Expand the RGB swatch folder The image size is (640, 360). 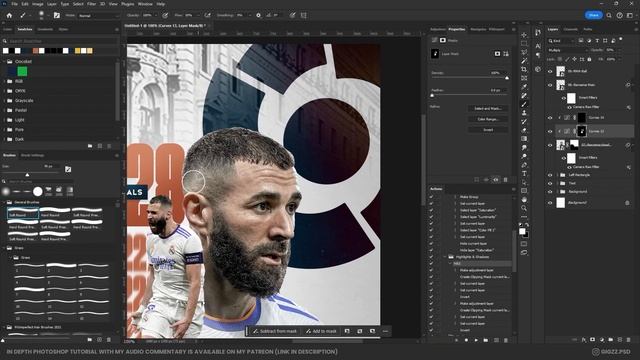(4, 81)
